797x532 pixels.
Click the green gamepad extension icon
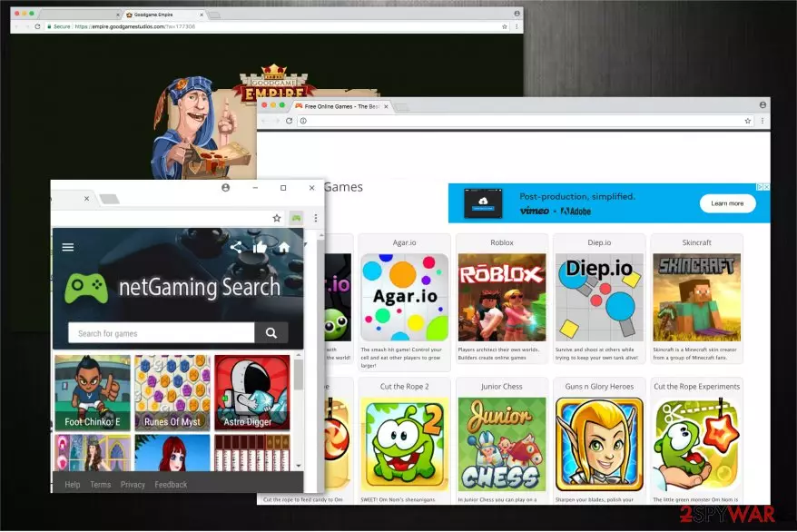[x=296, y=218]
